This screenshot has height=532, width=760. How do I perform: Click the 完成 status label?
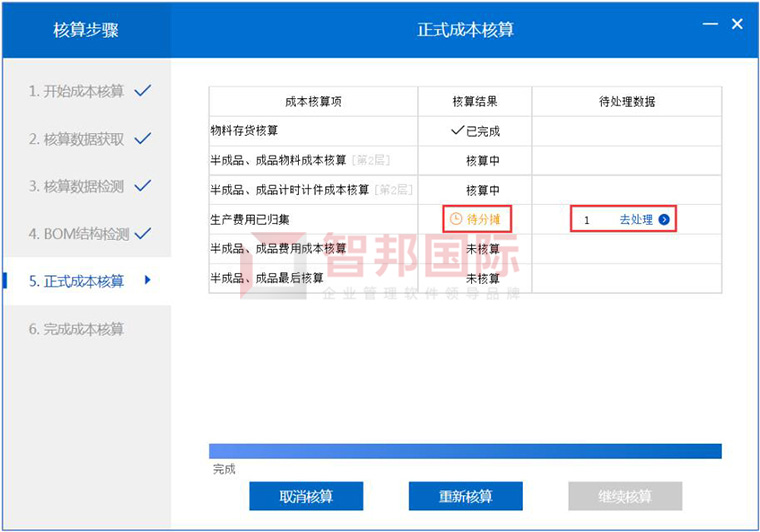(x=224, y=469)
